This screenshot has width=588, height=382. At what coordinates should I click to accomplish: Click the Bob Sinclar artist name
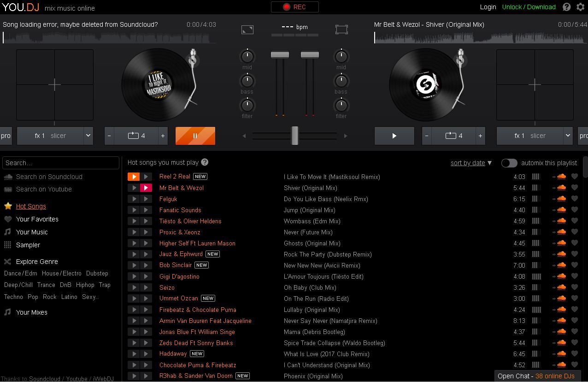(176, 265)
